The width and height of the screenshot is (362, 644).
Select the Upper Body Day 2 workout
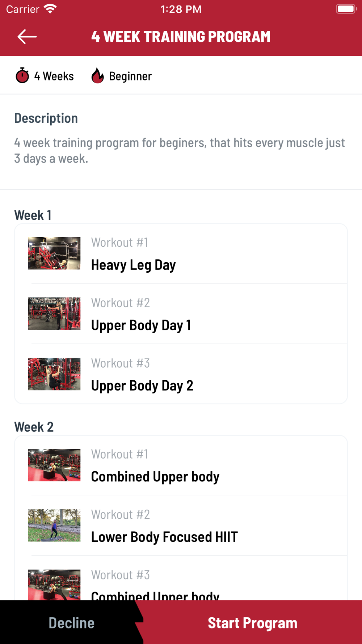coord(181,374)
